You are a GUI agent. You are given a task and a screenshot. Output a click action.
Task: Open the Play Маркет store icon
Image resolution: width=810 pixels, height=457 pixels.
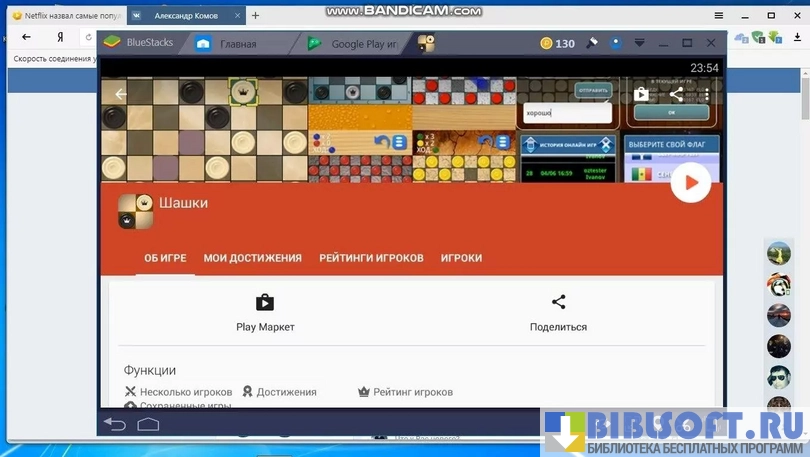point(265,303)
